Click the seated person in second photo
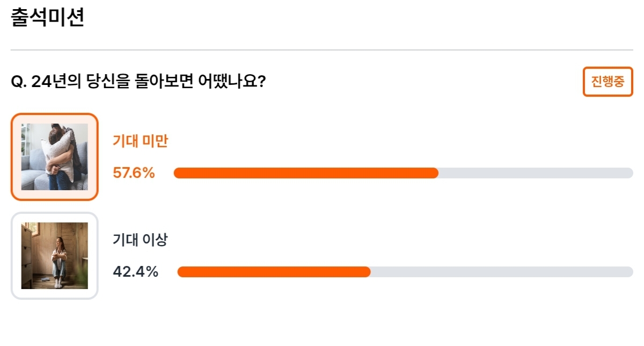Image resolution: width=644 pixels, height=346 pixels. coord(58,261)
